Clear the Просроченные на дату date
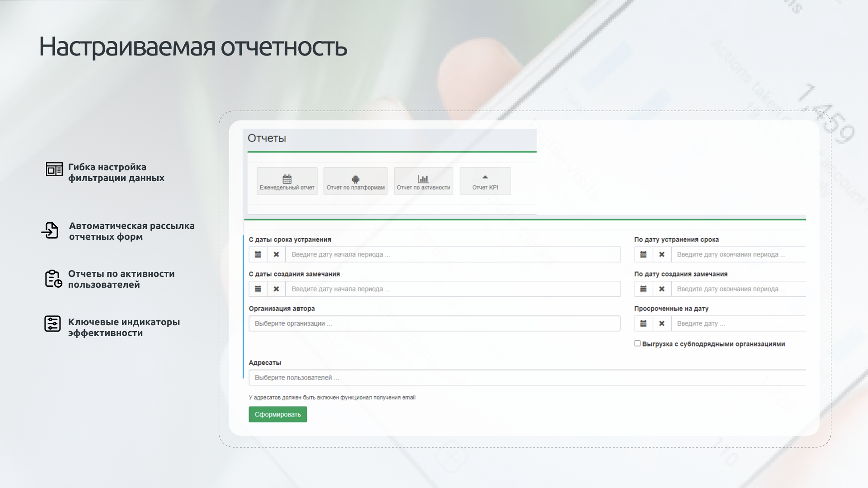Viewport: 868px width, 488px height. (662, 323)
